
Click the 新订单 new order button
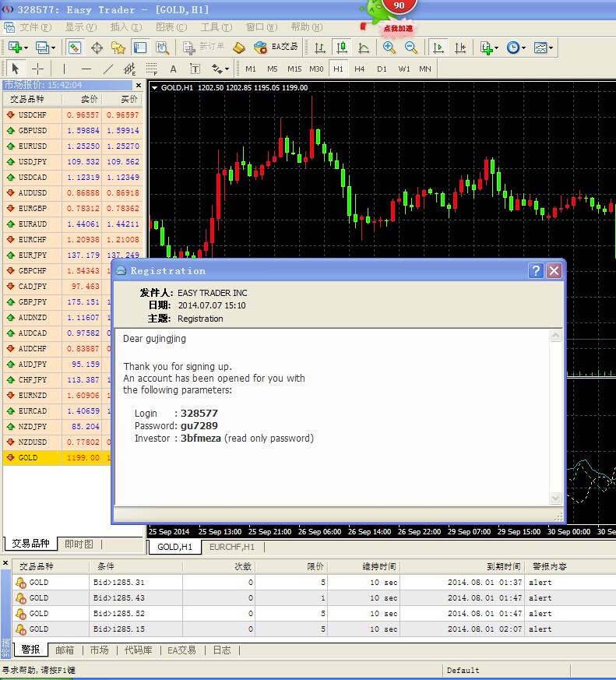(x=204, y=48)
